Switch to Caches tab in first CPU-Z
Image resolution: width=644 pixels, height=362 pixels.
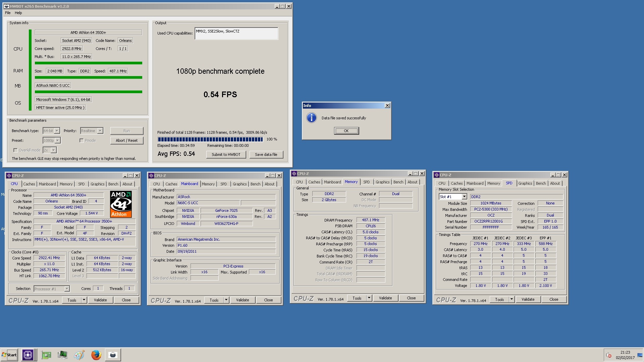point(29,184)
